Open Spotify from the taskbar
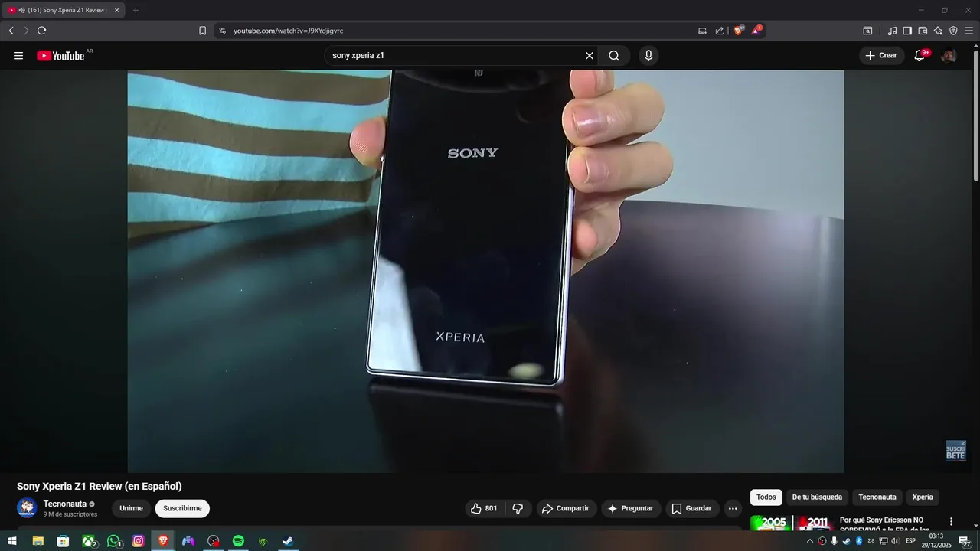This screenshot has height=551, width=980. click(x=238, y=541)
